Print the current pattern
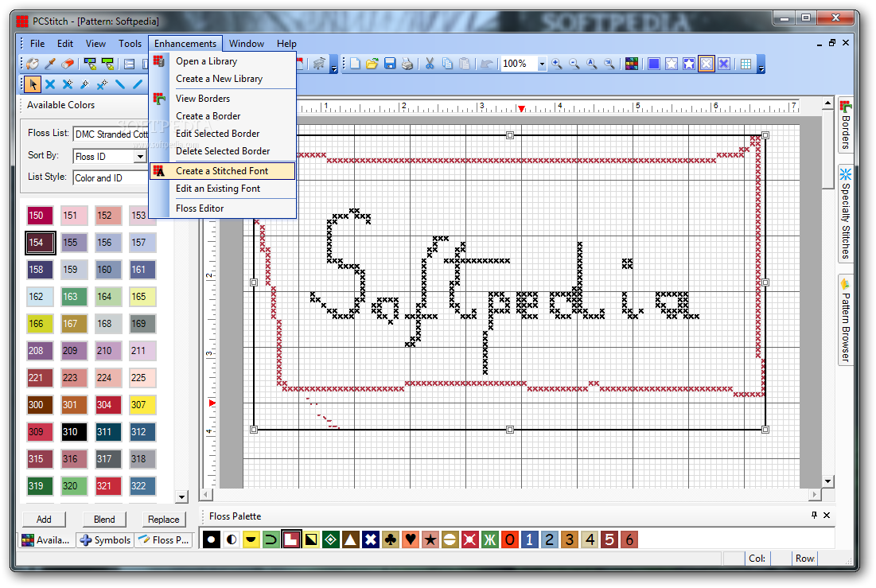876x588 pixels. coord(407,64)
